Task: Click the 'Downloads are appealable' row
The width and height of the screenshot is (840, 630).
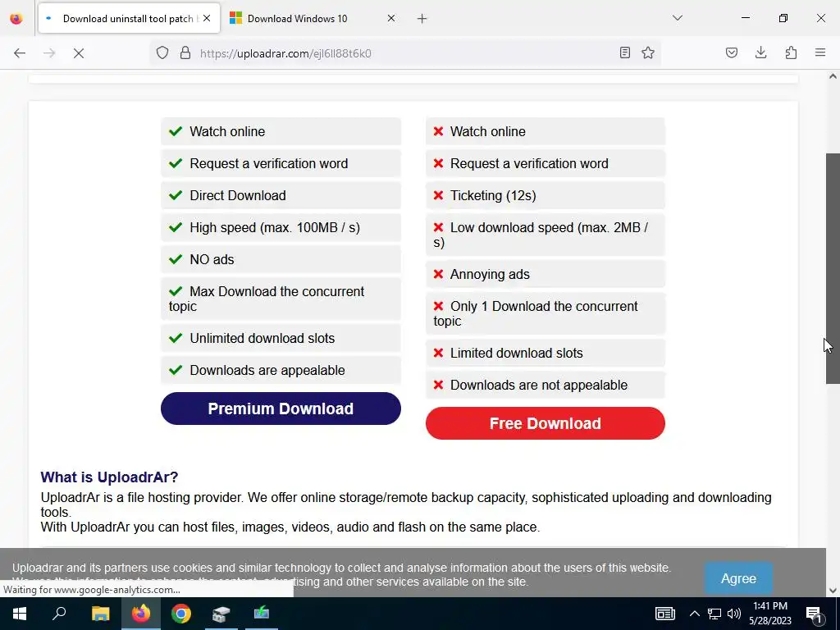Action: [281, 371]
